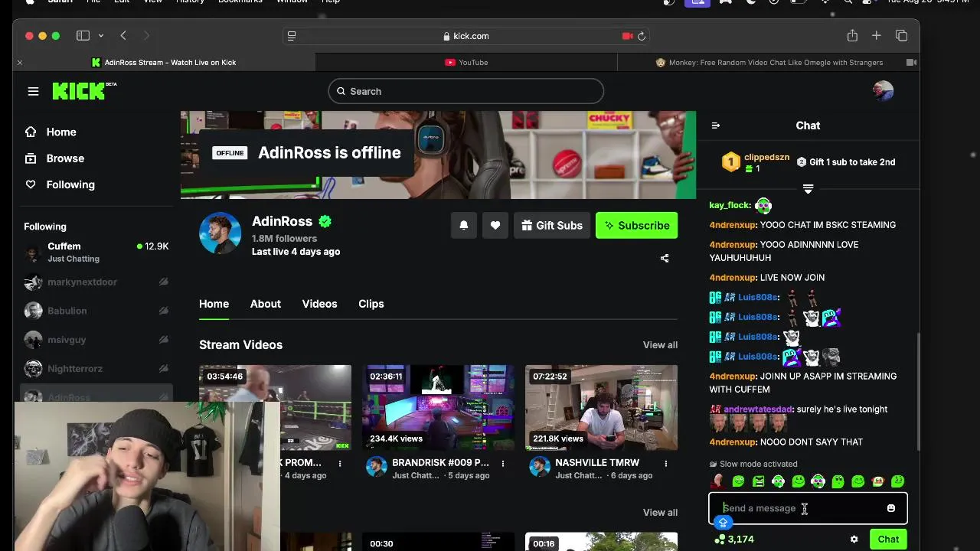Open options menu for NASHVILLE TMRW video
Screen dimensions: 980x551
coord(666,464)
